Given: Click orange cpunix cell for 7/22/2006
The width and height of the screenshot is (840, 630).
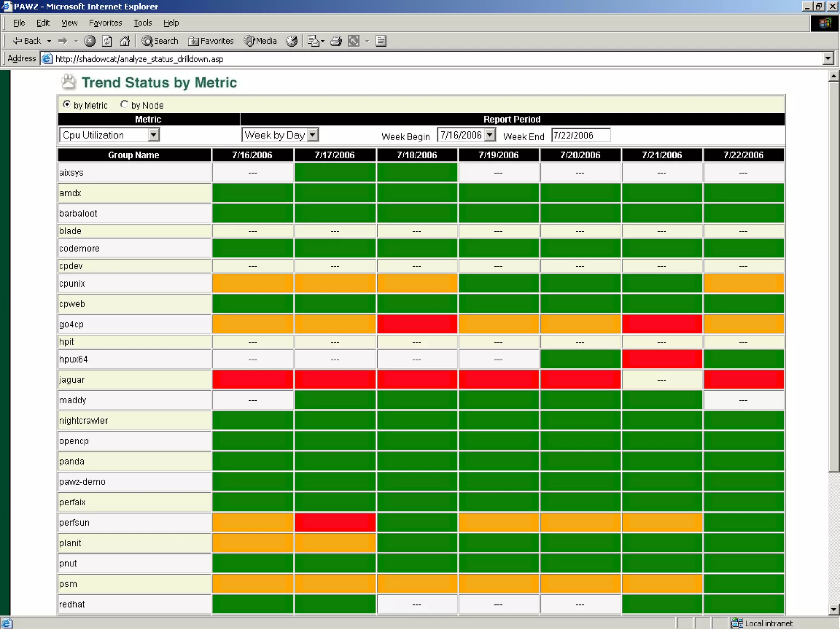Looking at the screenshot, I should (x=744, y=284).
